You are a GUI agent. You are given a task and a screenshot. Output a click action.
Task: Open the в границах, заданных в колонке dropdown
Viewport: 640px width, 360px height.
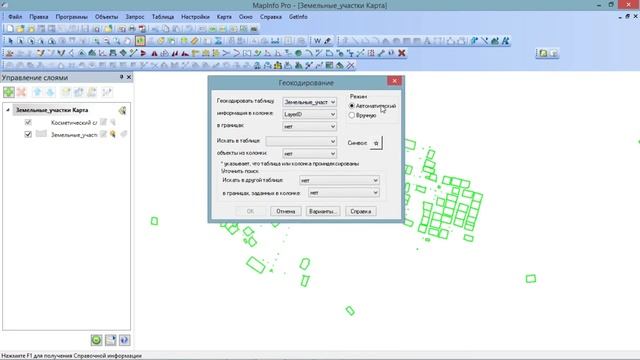(x=344, y=193)
